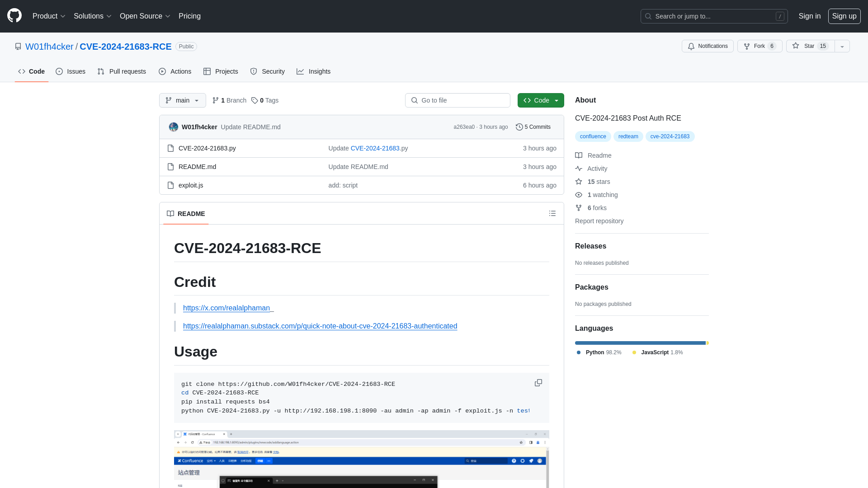Open the Product menu
868x488 pixels.
[49, 16]
